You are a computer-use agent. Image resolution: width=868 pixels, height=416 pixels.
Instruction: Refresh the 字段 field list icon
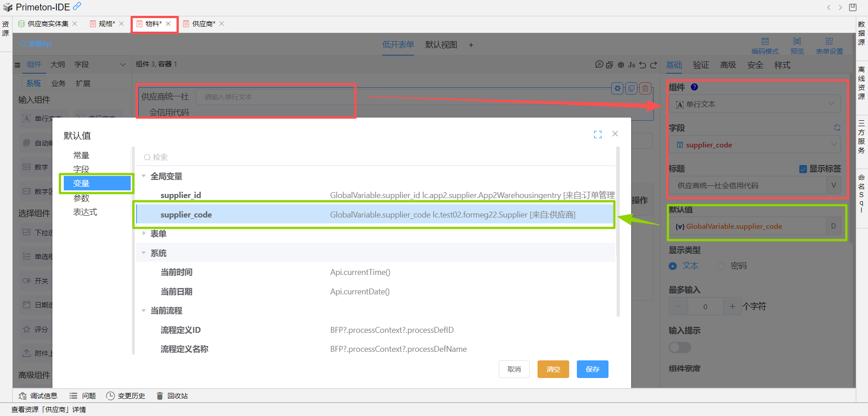(x=837, y=128)
